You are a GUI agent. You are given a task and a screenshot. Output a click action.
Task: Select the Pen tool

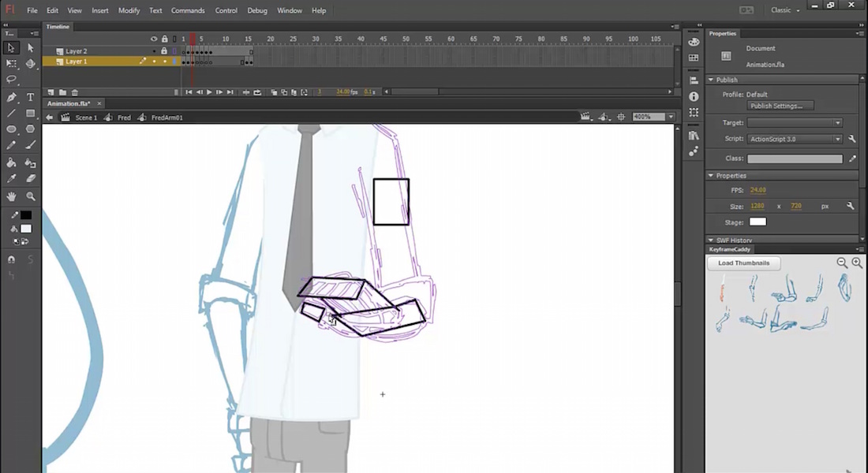click(x=12, y=97)
